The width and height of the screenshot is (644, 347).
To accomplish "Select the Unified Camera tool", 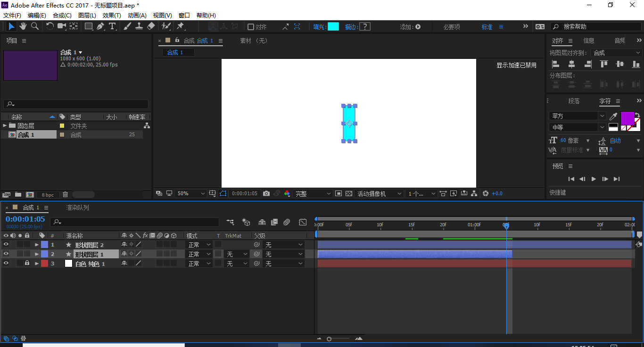I will [62, 26].
